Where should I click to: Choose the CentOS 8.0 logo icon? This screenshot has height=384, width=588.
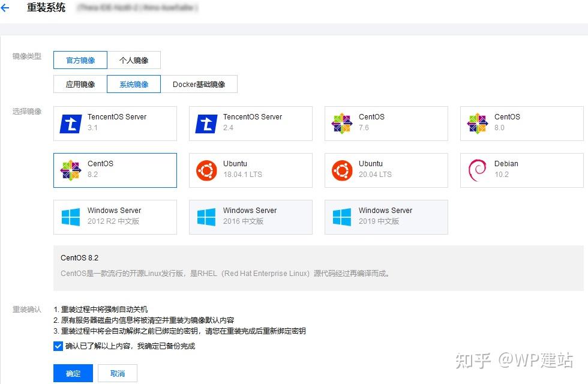coord(478,124)
